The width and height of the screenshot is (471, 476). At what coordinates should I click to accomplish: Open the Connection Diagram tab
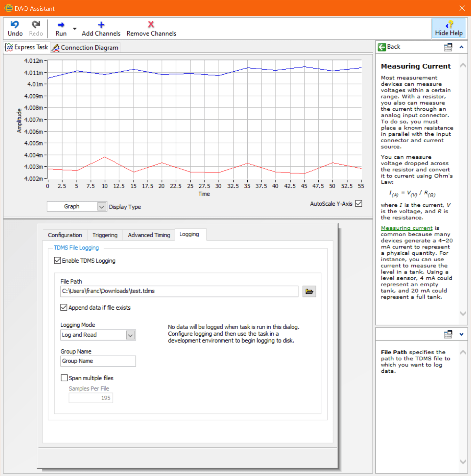(x=85, y=48)
